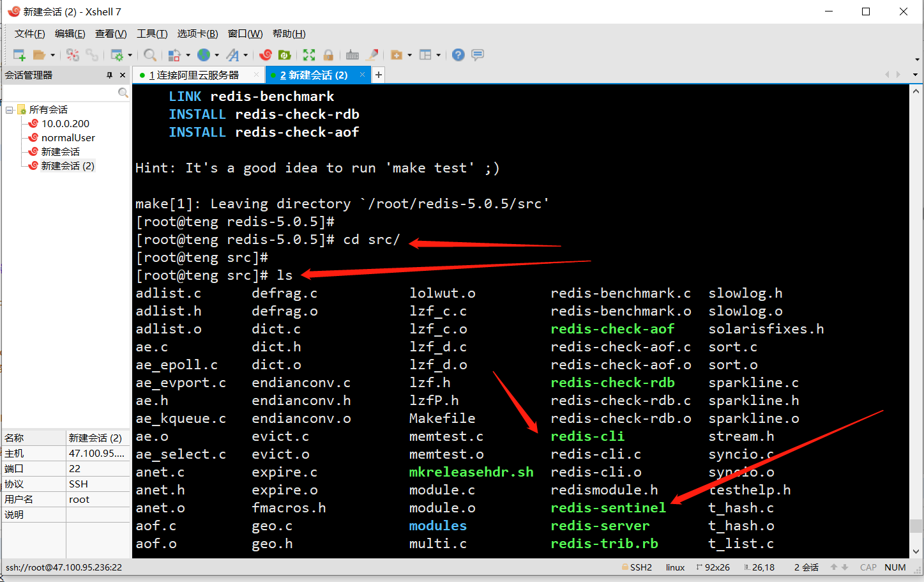
Task: Open the dropdown arrow beside open folder icon
Action: coord(52,55)
